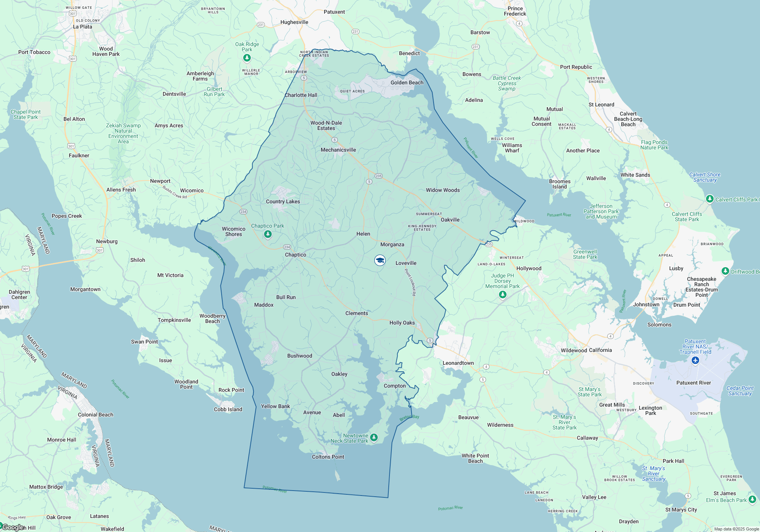Click the Wood-N-Dale Estates label
Viewport: 760px width, 532px height.
tap(326, 125)
